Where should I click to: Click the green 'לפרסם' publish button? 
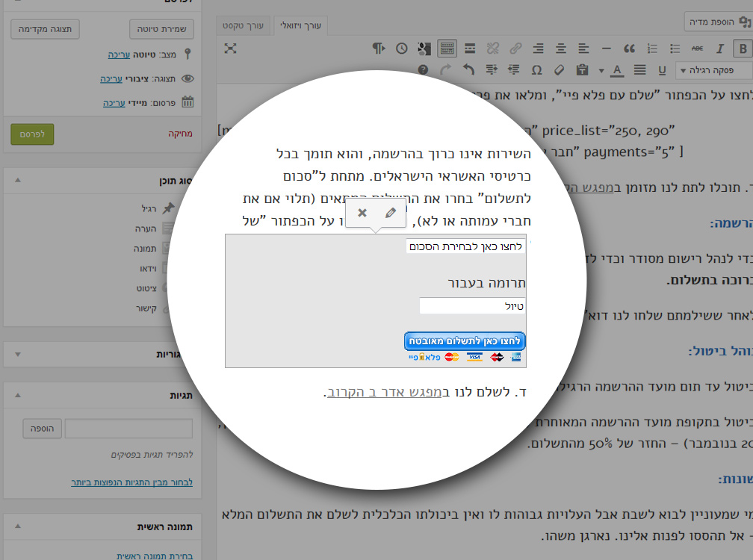(x=32, y=134)
